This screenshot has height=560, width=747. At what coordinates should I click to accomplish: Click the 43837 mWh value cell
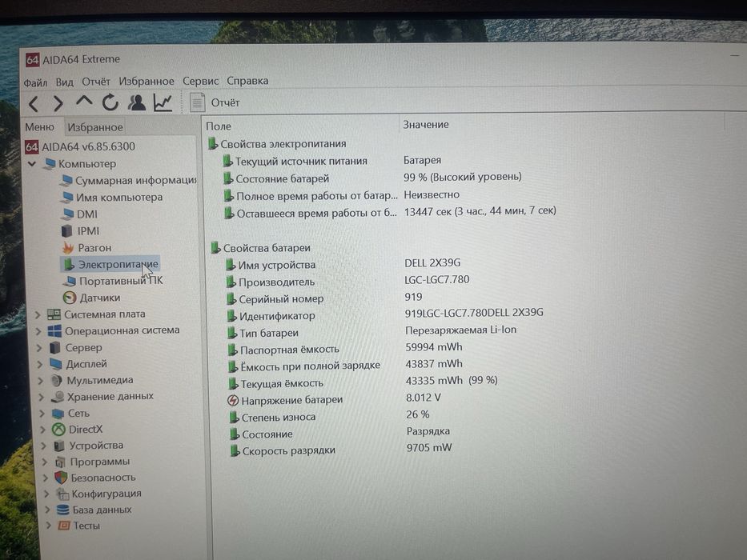pos(434,364)
